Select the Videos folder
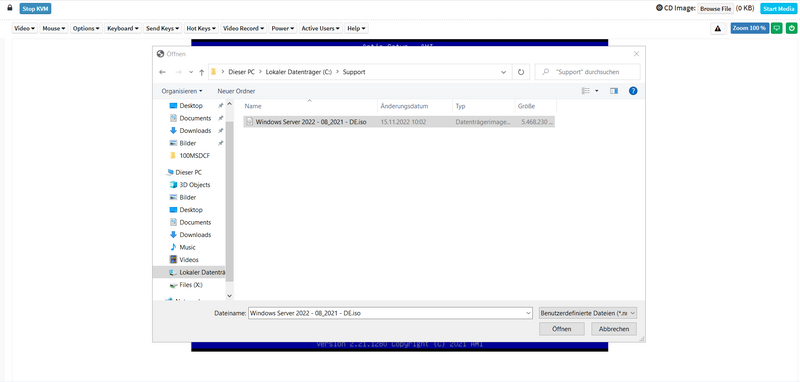This screenshot has width=800, height=382. (x=189, y=260)
